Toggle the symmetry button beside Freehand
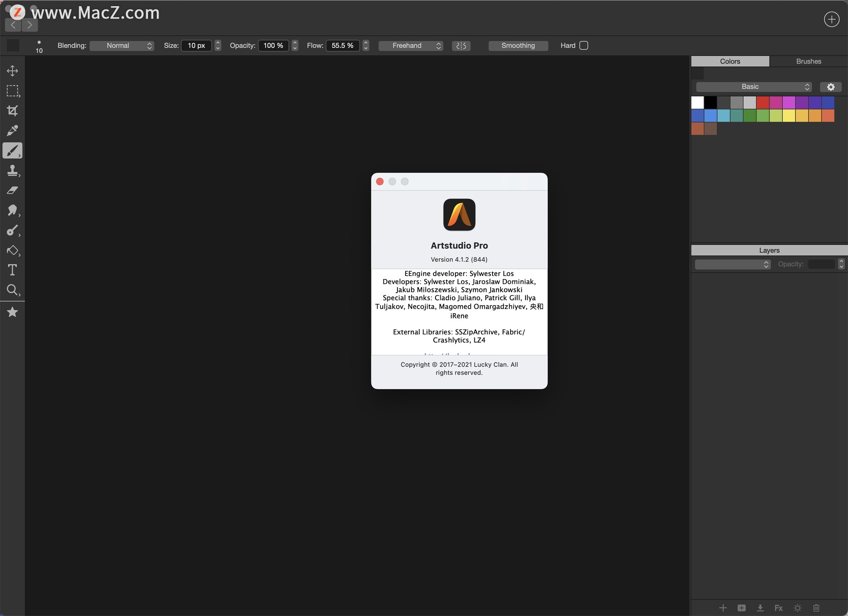The width and height of the screenshot is (848, 616). pos(461,45)
